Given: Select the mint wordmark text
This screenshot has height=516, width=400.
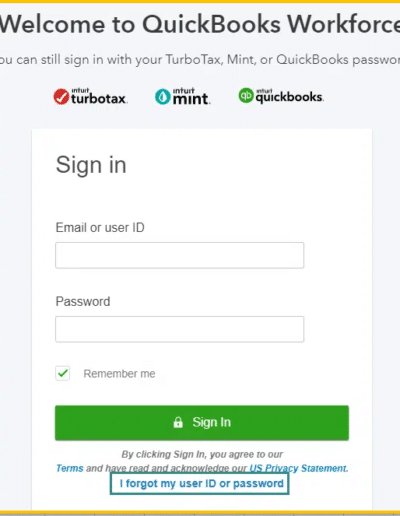Looking at the screenshot, I should (x=191, y=99).
